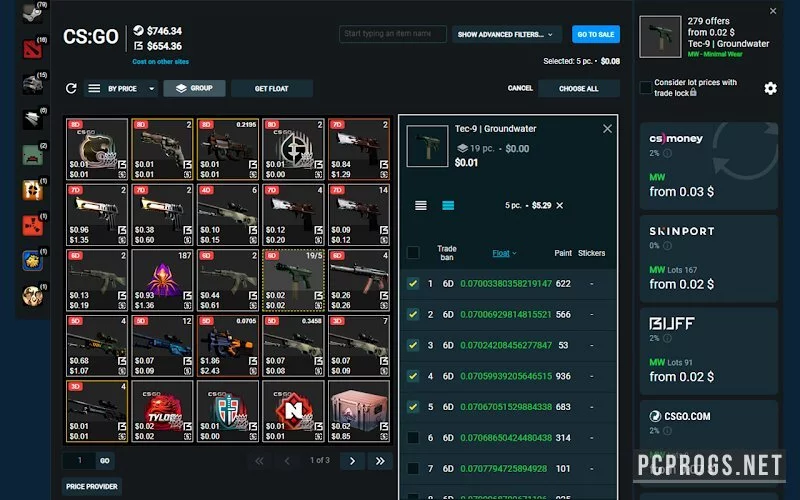800x500 pixels.
Task: Select the Tyloo sticker item tile
Action: pos(162,411)
